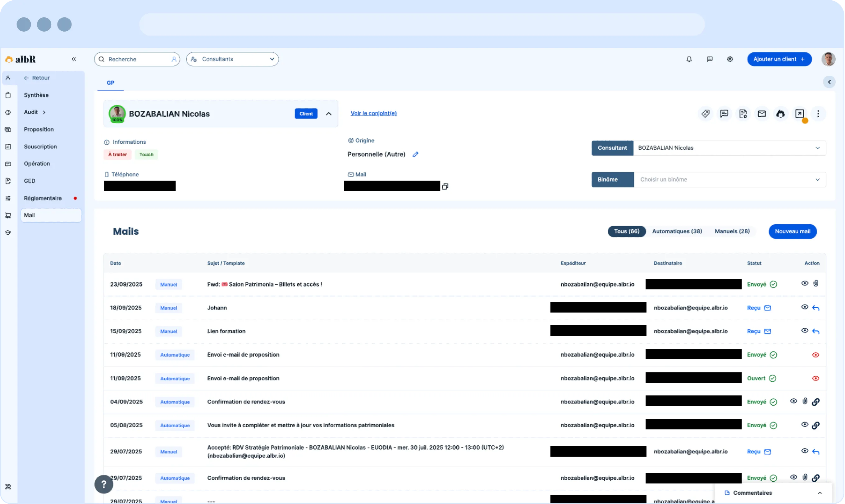The width and height of the screenshot is (845, 504).
Task: Click red eye on Ouvert proposition mail
Action: coord(815,378)
